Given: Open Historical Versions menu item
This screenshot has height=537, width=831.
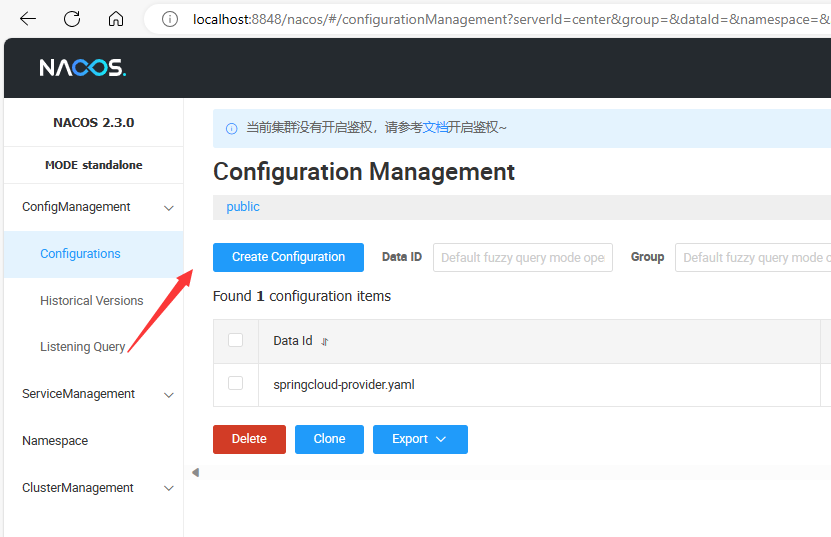Looking at the screenshot, I should [x=92, y=300].
